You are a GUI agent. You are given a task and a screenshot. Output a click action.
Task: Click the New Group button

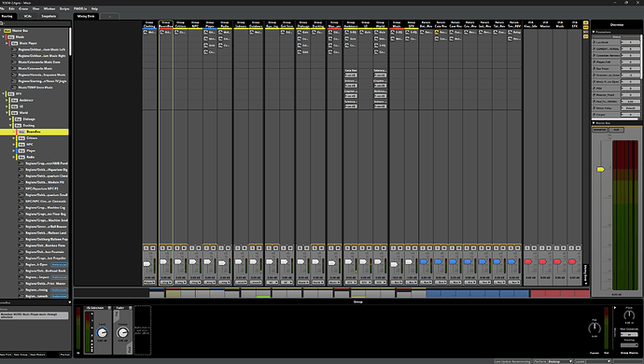pyautogui.click(x=21, y=355)
